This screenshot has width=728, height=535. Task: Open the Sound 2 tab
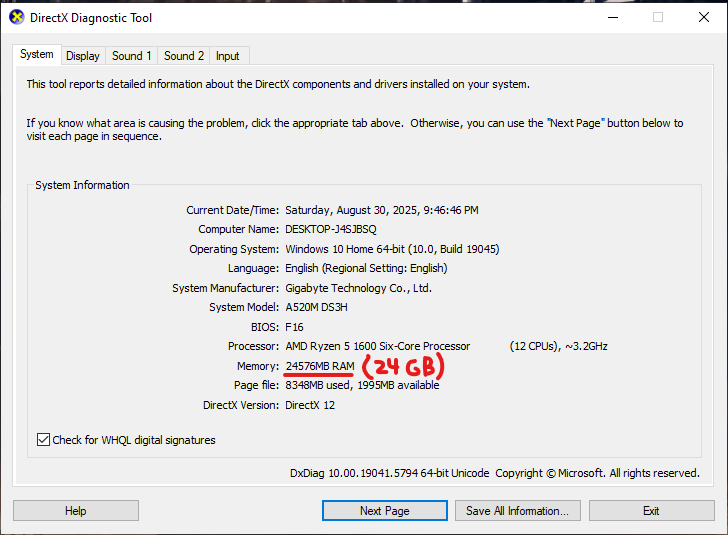click(183, 56)
